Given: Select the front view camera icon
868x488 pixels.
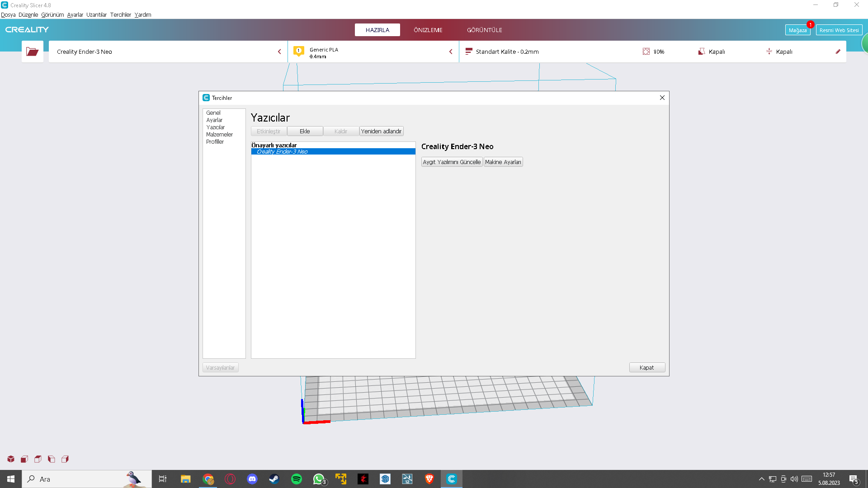Looking at the screenshot, I should click(x=24, y=459).
